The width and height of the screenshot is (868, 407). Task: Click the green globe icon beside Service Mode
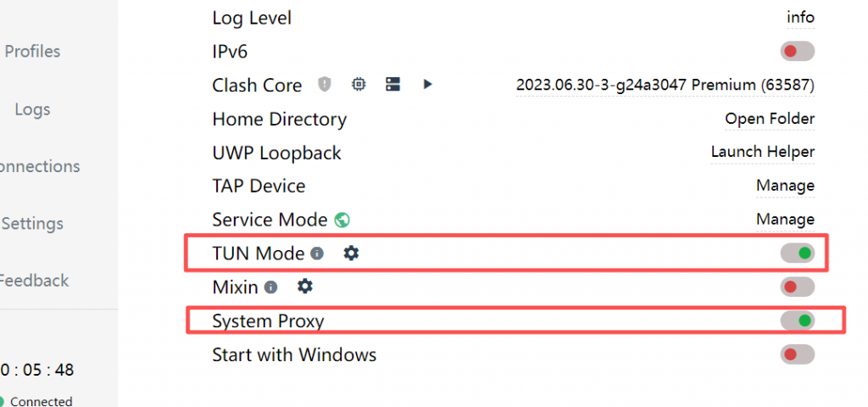click(x=342, y=220)
